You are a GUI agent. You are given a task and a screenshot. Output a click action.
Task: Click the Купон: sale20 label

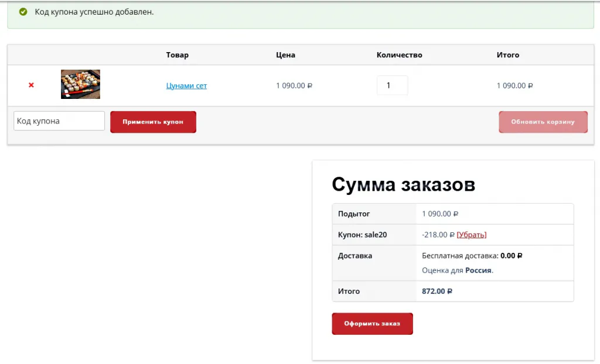pyautogui.click(x=362, y=235)
